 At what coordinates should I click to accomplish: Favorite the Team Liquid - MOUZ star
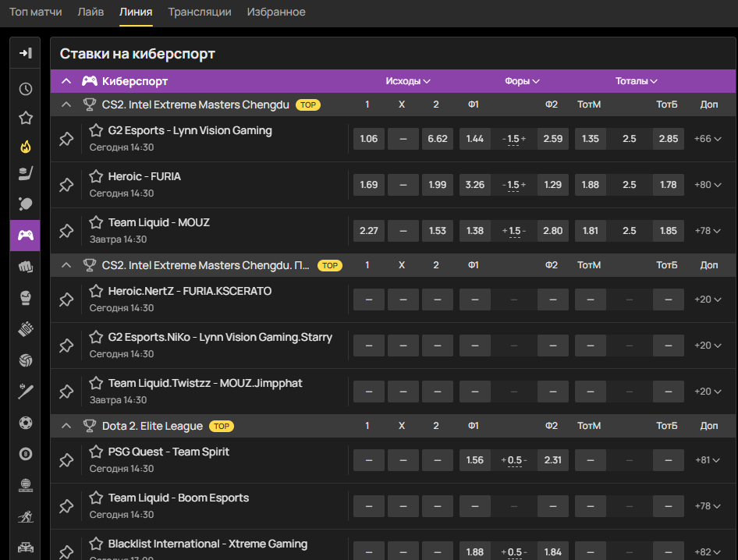(x=96, y=222)
